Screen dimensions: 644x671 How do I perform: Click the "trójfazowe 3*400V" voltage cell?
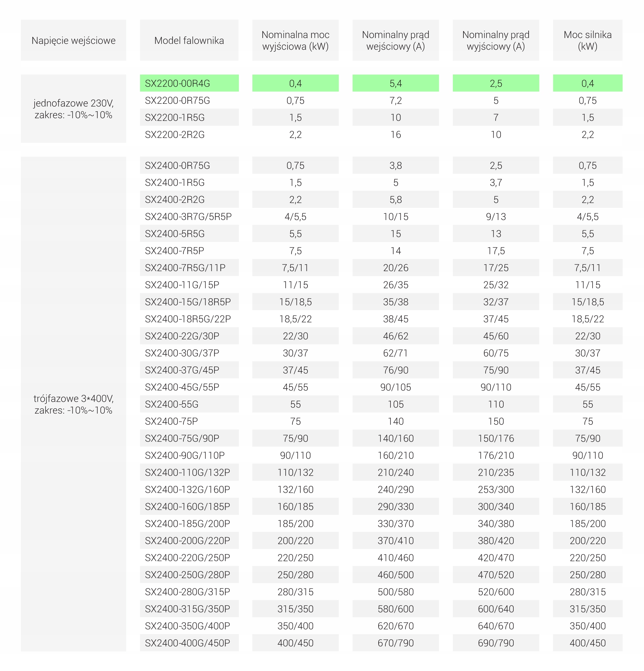point(73,404)
